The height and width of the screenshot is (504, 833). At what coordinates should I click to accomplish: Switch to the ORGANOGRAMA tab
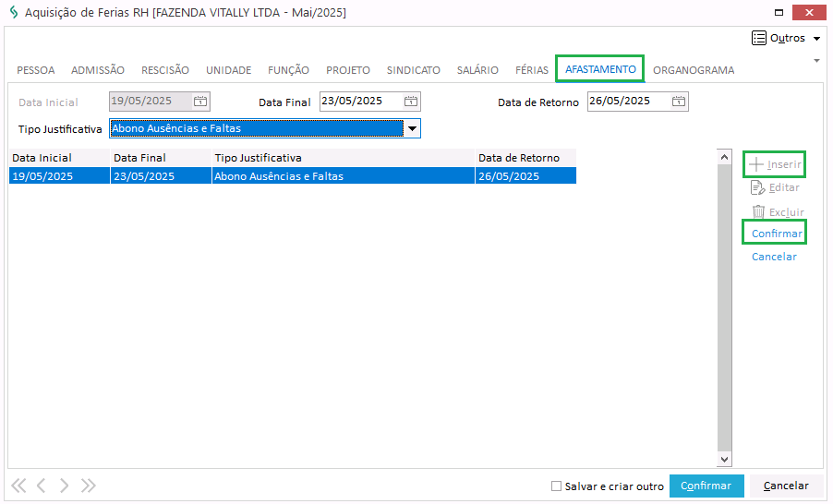click(x=694, y=70)
